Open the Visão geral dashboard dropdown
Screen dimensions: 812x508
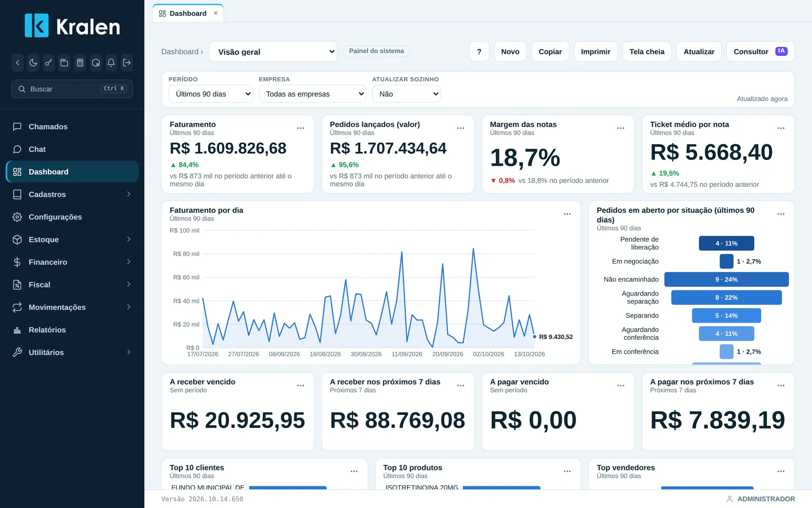[x=273, y=52]
